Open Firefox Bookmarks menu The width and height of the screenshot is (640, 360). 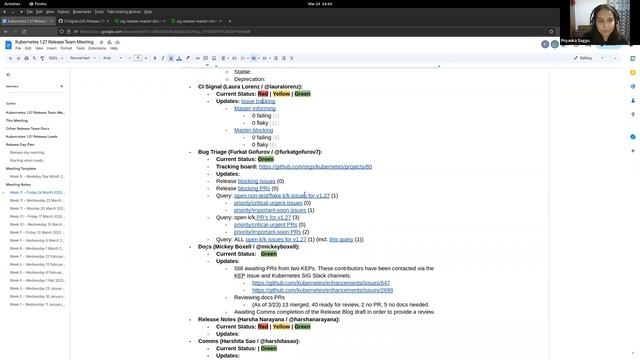click(x=82, y=12)
